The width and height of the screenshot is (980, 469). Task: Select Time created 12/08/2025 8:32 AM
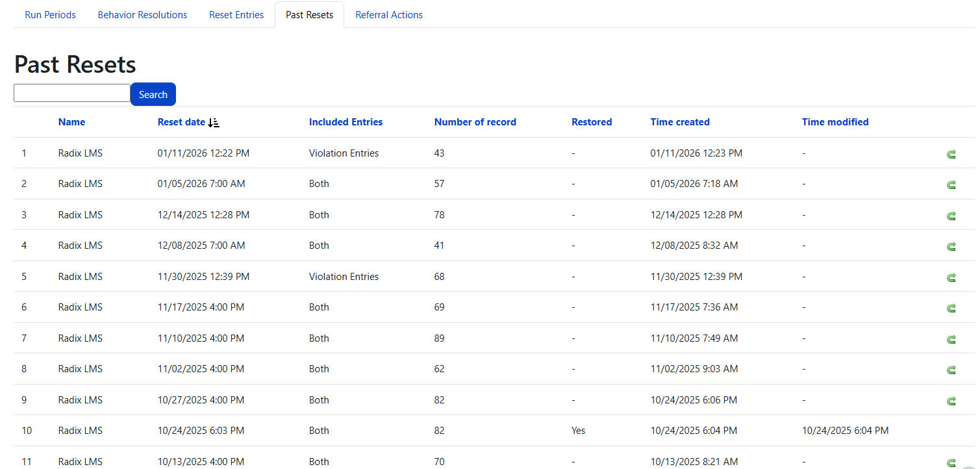pos(694,246)
